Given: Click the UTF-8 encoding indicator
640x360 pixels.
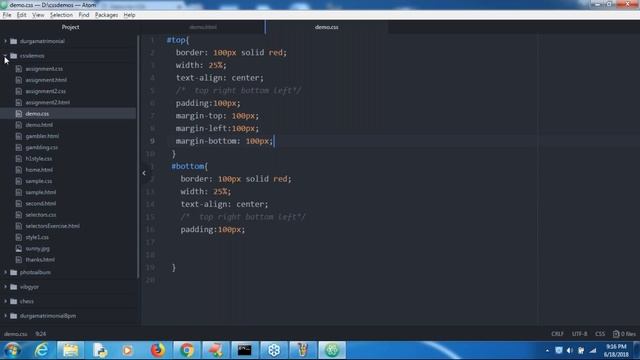Looking at the screenshot, I should pos(580,334).
